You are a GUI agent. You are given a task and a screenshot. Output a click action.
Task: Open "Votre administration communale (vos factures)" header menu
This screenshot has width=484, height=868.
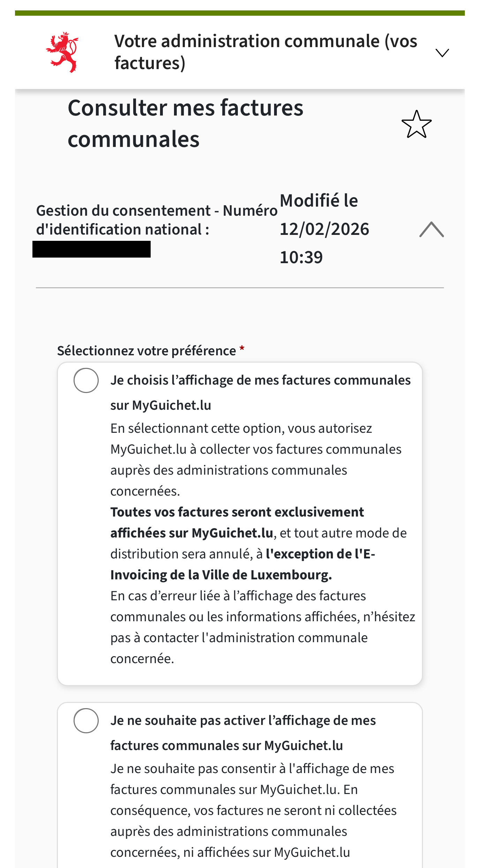coord(265,52)
